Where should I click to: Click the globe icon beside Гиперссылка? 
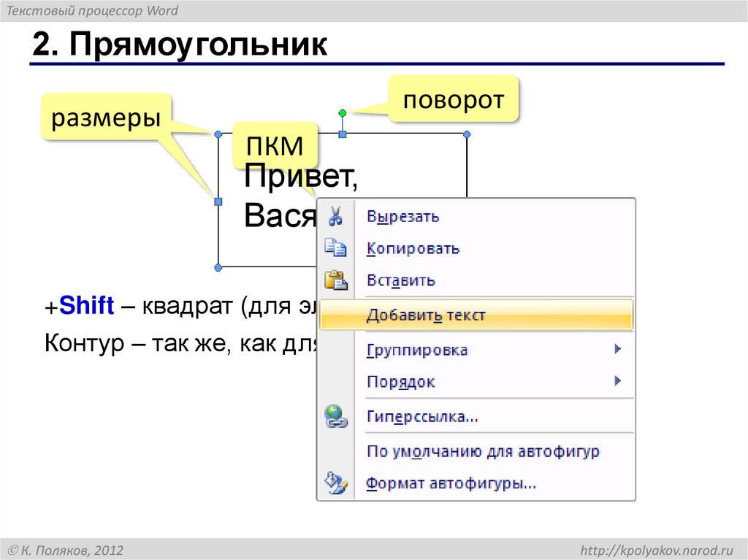(x=336, y=416)
